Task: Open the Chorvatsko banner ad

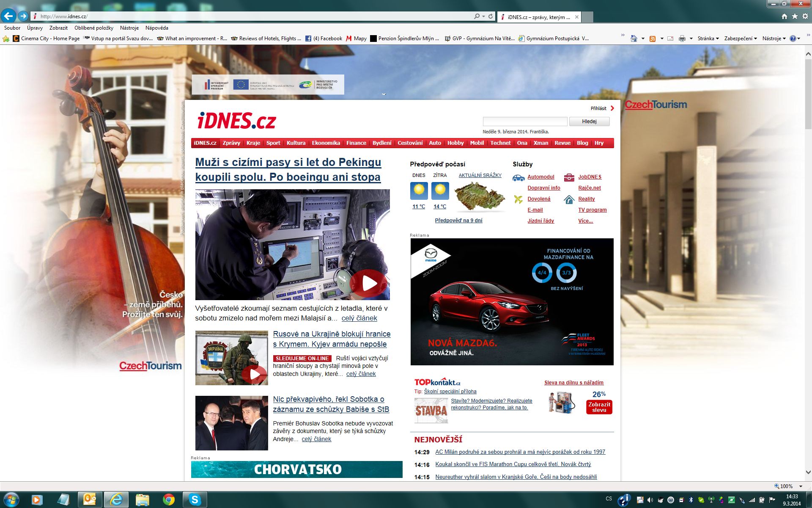Action: [296, 469]
